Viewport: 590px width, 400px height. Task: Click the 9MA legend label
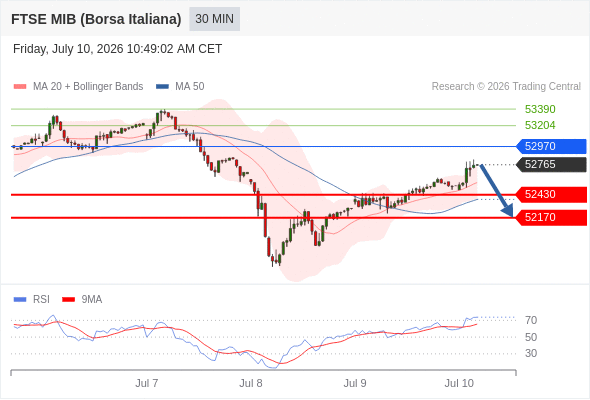92,300
